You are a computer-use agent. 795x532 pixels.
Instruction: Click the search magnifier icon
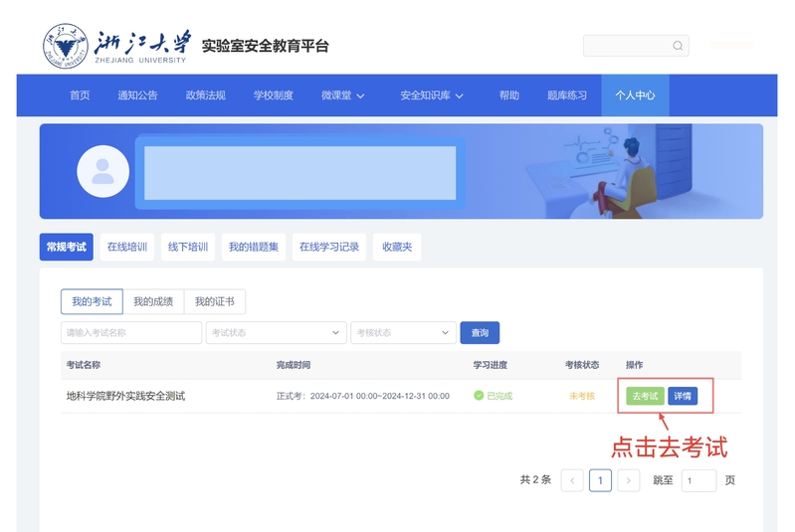click(678, 46)
